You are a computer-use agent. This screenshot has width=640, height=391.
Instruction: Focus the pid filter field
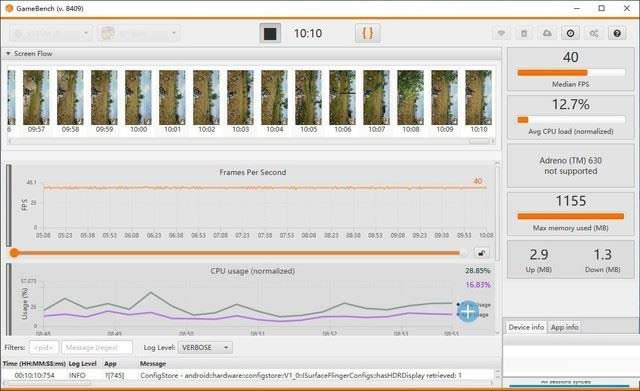[x=44, y=348]
